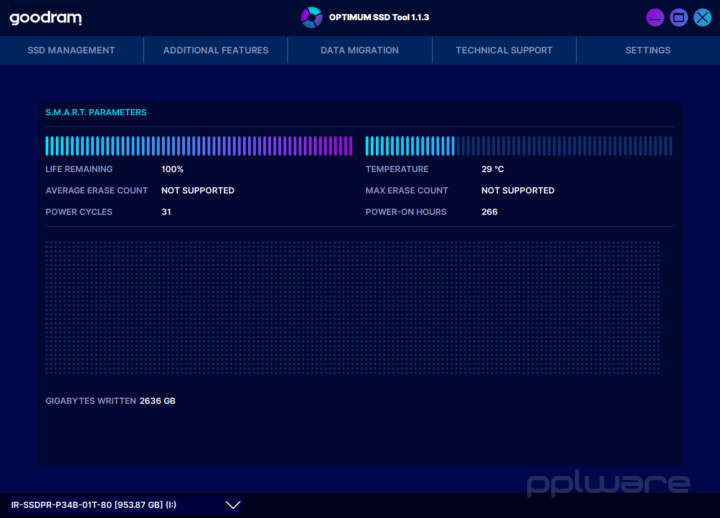Click the goodram logo
Screen dimensions: 720x518
click(45, 18)
